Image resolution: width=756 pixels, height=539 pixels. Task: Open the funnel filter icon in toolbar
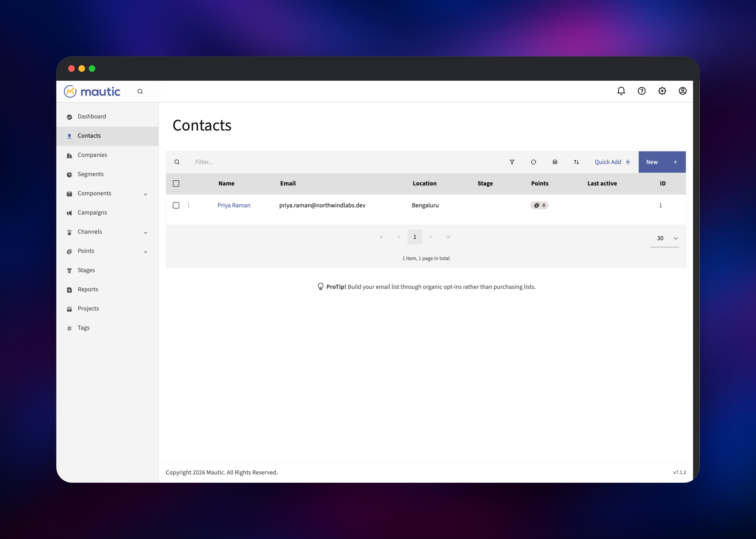click(512, 162)
